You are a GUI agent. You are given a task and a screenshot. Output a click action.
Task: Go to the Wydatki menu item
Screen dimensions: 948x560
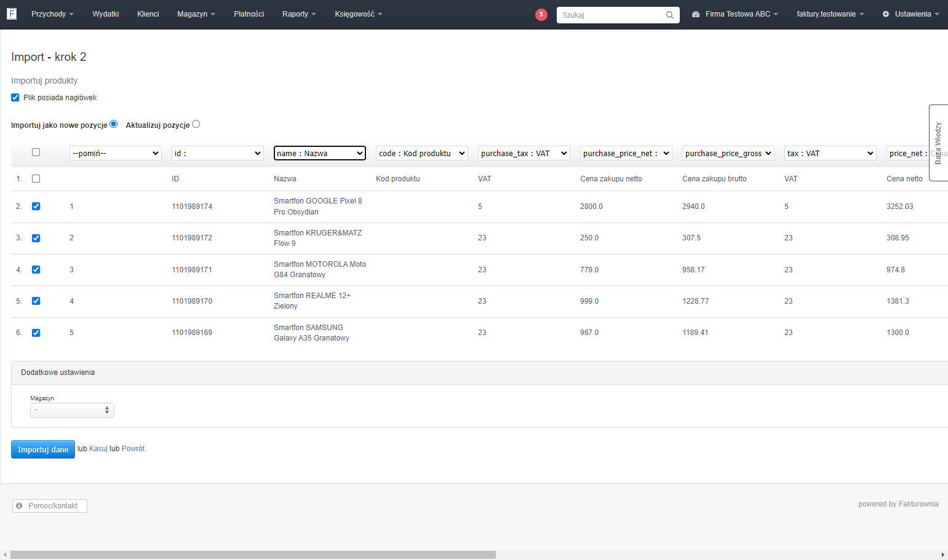pos(106,14)
